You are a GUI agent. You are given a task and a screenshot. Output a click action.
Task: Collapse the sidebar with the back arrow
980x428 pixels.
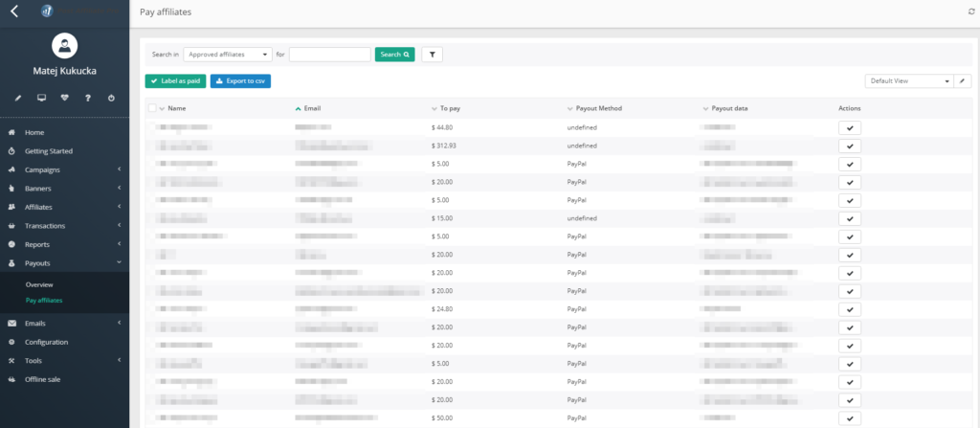[14, 11]
